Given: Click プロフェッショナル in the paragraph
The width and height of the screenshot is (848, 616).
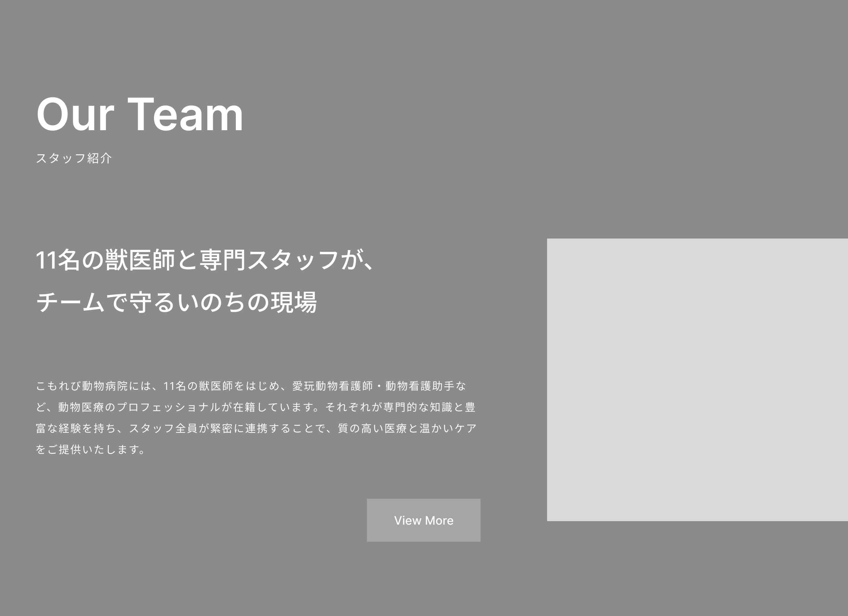Looking at the screenshot, I should [x=168, y=407].
